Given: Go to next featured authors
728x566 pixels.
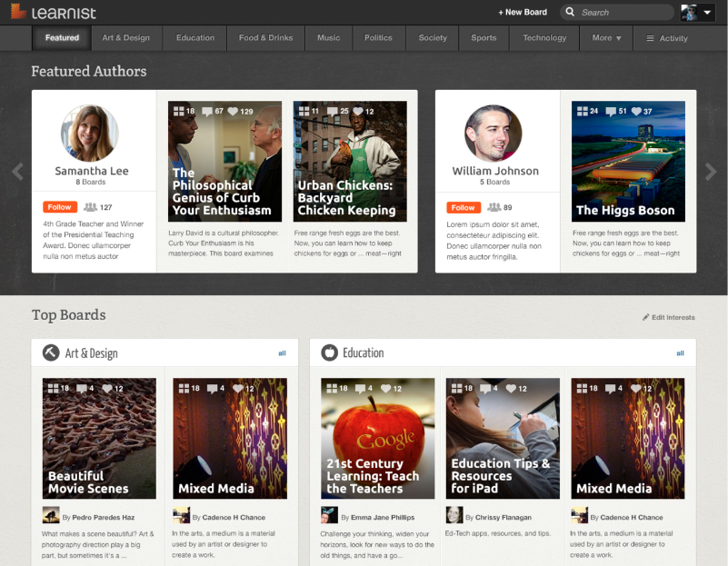Looking at the screenshot, I should click(x=711, y=171).
